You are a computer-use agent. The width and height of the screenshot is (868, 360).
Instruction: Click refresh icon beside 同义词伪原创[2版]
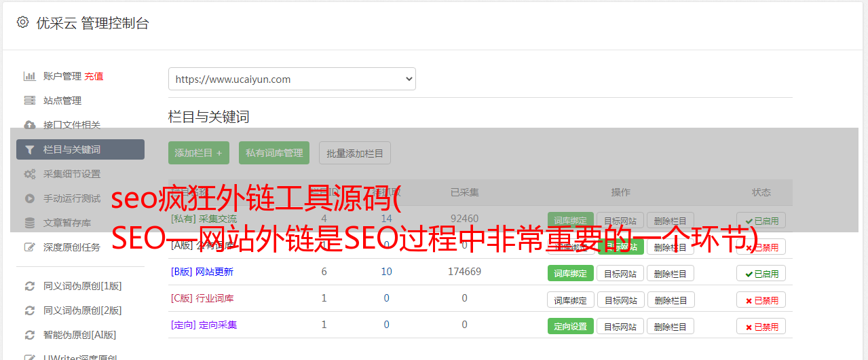point(29,310)
